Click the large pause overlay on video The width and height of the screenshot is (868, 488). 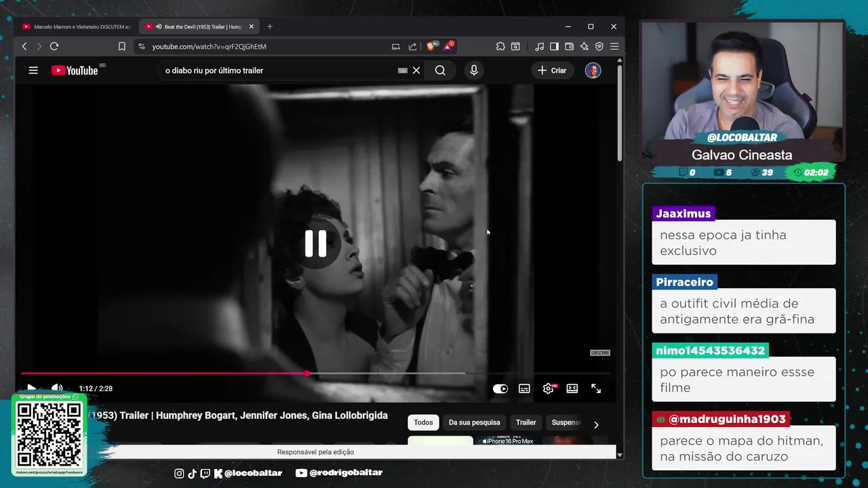315,243
